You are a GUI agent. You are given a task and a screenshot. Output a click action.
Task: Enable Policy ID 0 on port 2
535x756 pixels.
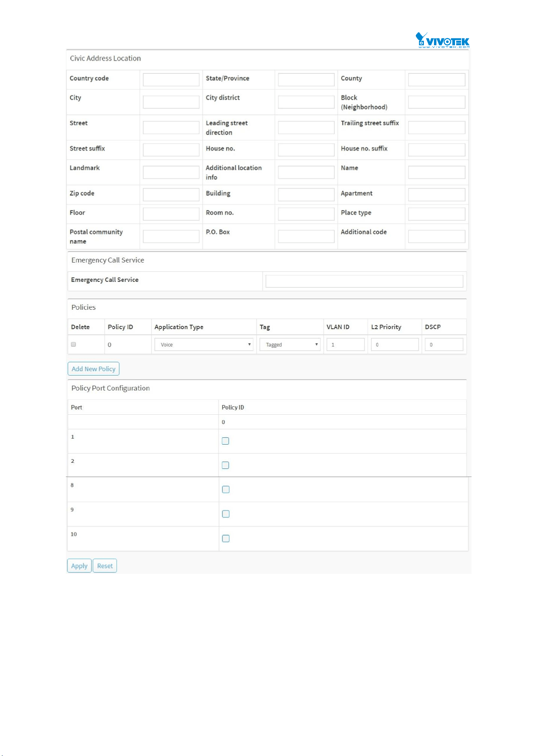point(225,465)
